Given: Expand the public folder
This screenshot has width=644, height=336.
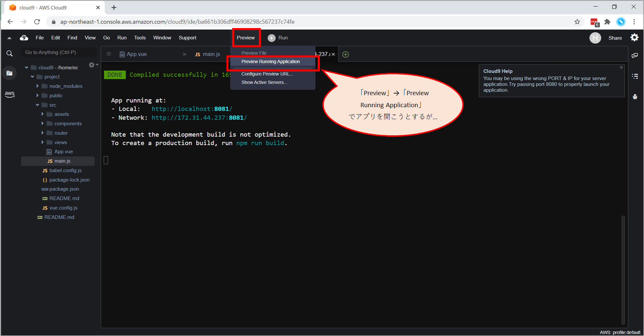Looking at the screenshot, I should click(x=37, y=96).
